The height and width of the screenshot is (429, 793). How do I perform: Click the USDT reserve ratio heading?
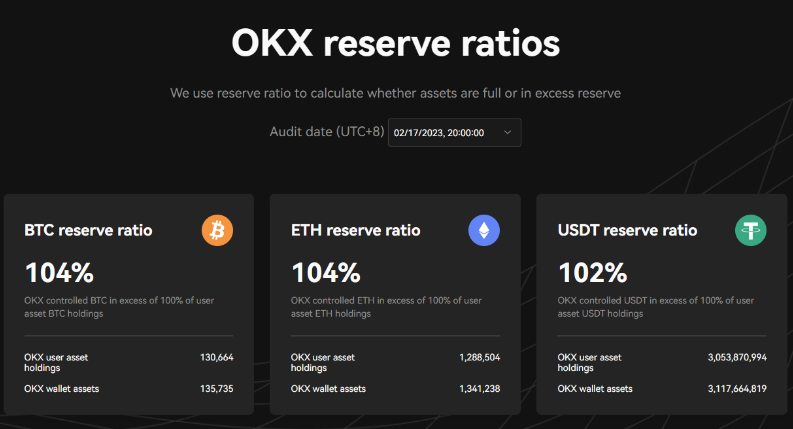click(625, 230)
